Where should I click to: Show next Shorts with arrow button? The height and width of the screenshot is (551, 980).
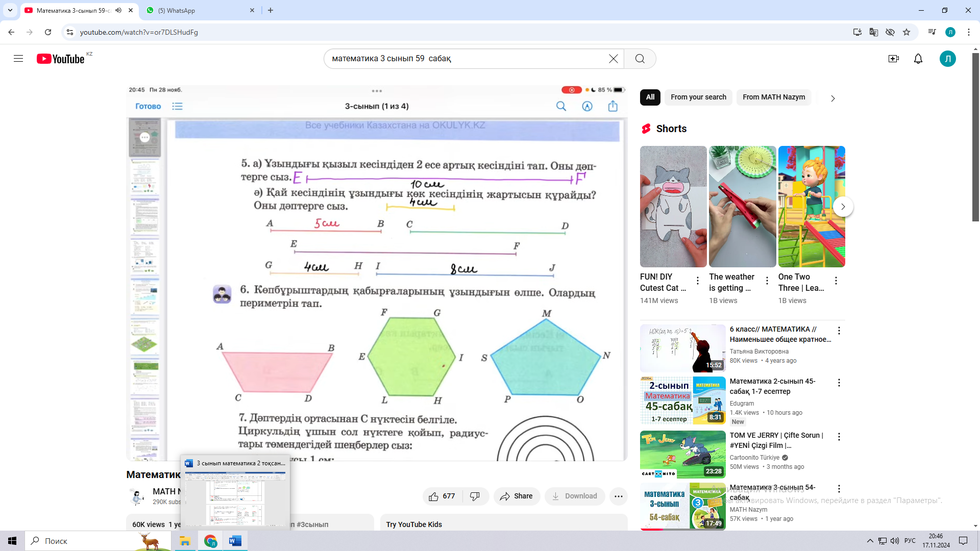pos(843,207)
